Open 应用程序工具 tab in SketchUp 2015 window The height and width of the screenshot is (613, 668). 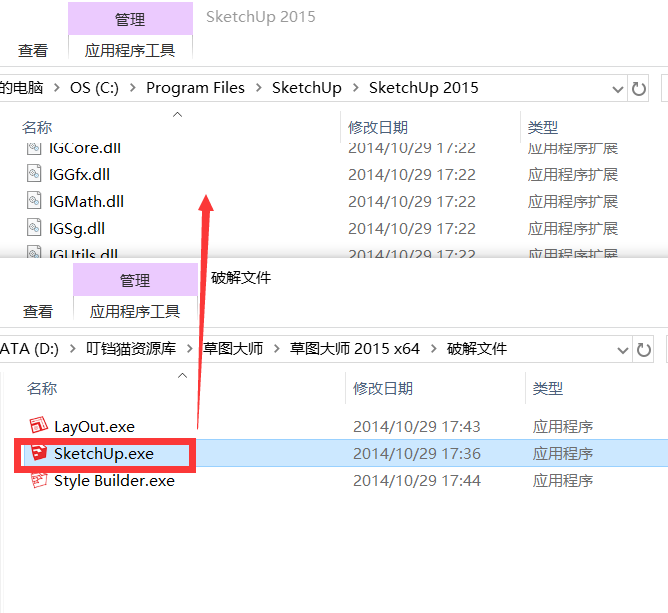click(x=130, y=50)
